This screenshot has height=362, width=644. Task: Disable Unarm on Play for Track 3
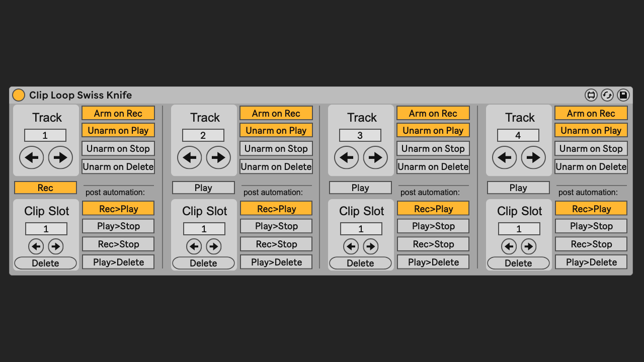tap(433, 130)
